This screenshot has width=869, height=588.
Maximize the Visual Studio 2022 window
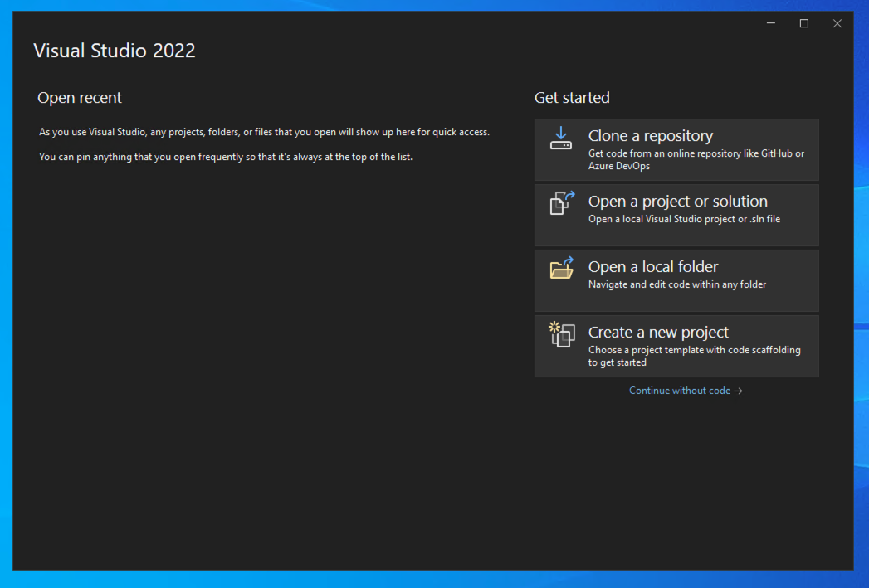[804, 23]
